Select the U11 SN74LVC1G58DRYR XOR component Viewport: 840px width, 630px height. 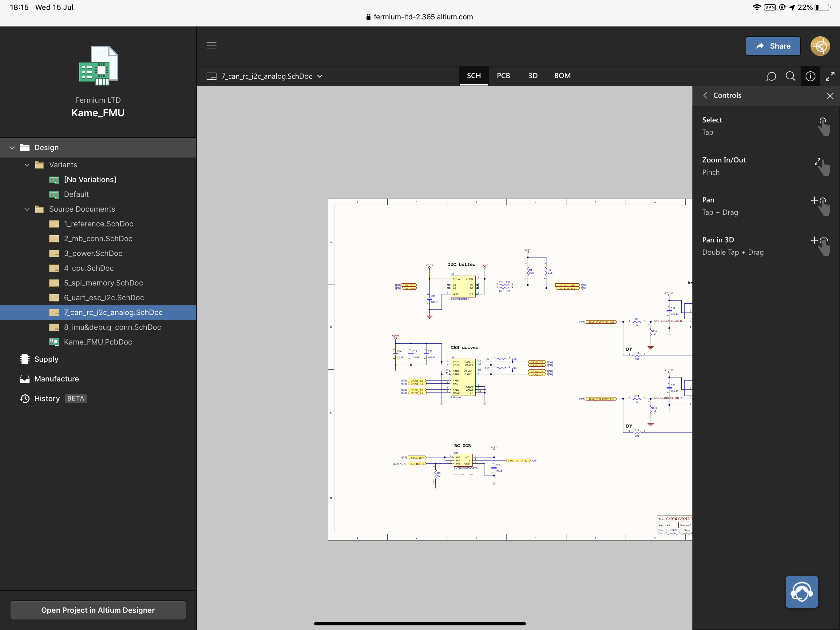tap(463, 461)
